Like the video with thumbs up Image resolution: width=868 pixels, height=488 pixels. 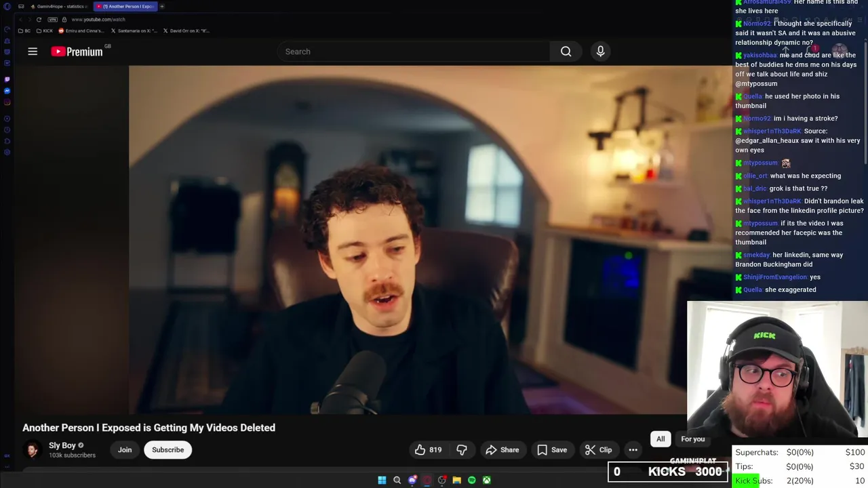pos(428,449)
